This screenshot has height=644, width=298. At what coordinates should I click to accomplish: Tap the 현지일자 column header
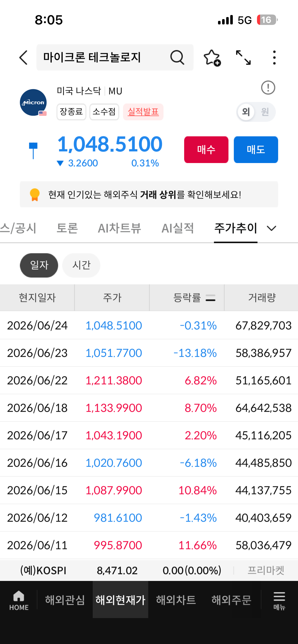pyautogui.click(x=37, y=298)
